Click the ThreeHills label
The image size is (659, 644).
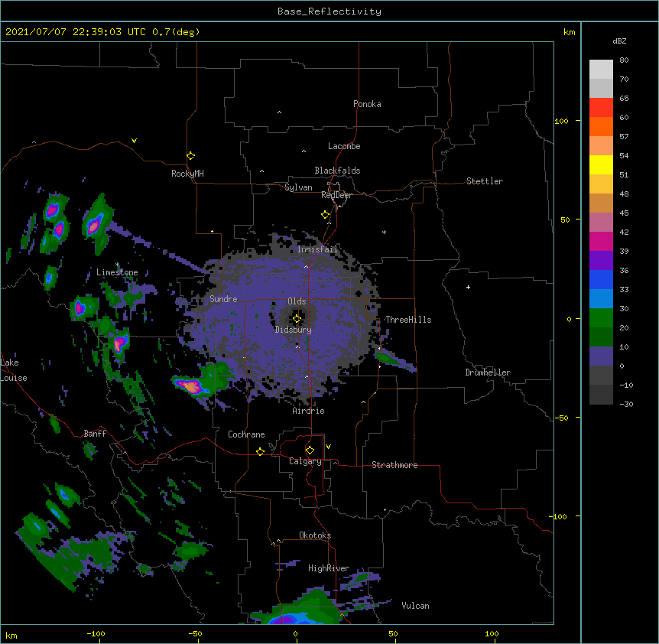pos(408,320)
